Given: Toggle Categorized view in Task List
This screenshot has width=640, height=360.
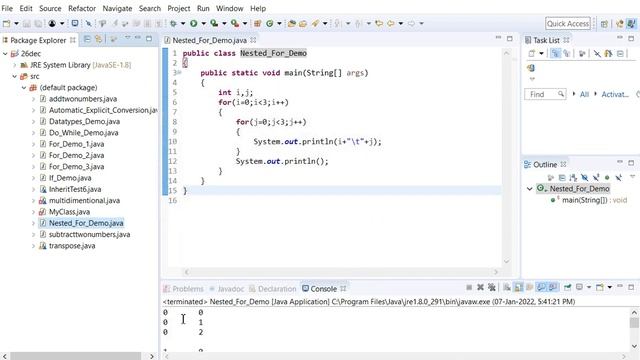Looking at the screenshot, I should point(556,53).
